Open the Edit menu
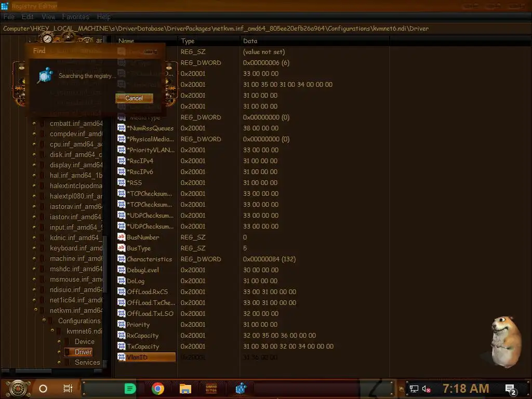Screen dimensions: 532x399 (28, 17)
